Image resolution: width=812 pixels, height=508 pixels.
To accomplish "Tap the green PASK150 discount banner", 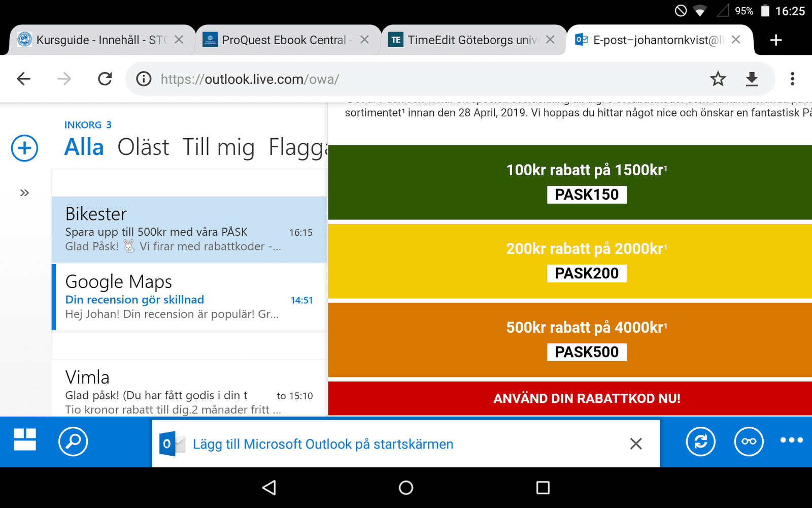I will click(570, 182).
